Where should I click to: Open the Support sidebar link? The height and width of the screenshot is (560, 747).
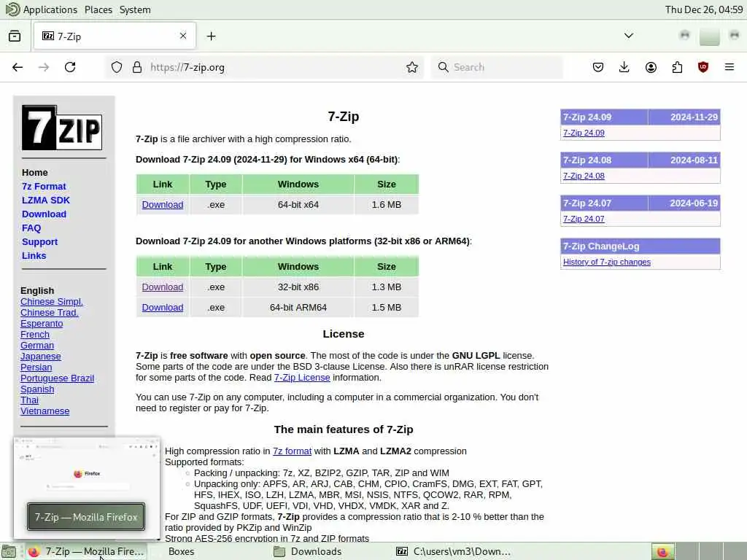click(39, 241)
